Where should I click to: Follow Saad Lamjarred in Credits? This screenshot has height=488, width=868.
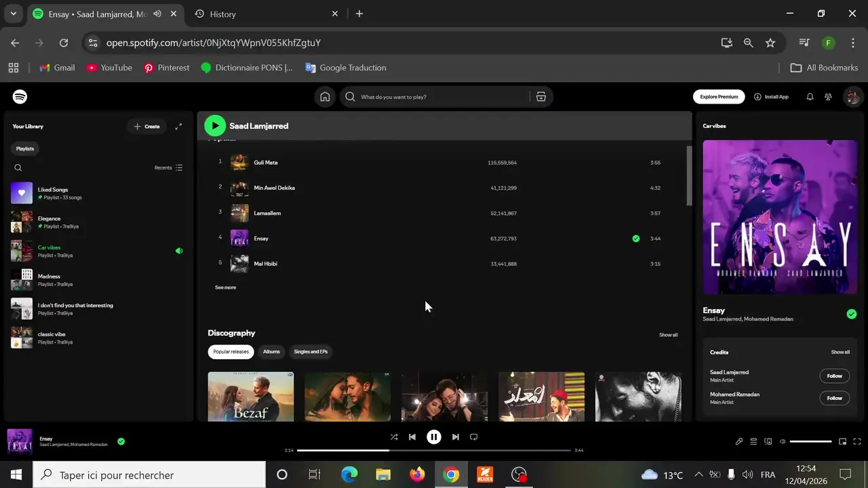834,376
